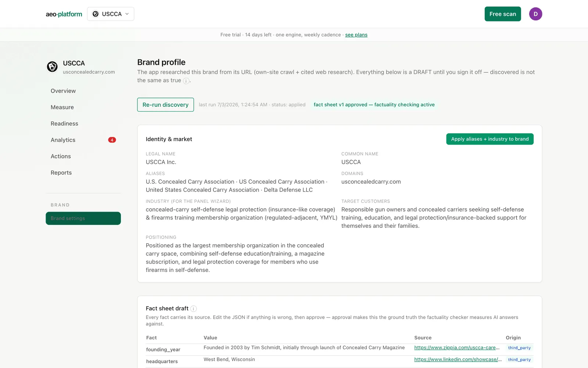Click third_party tag in founding_year row
The image size is (588, 368).
tap(519, 348)
